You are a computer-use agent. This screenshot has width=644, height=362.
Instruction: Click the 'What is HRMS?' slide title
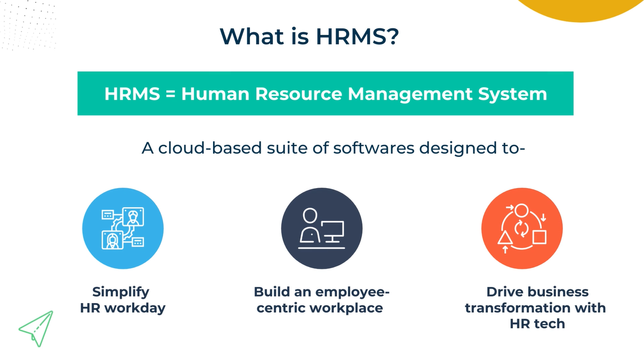[310, 36]
